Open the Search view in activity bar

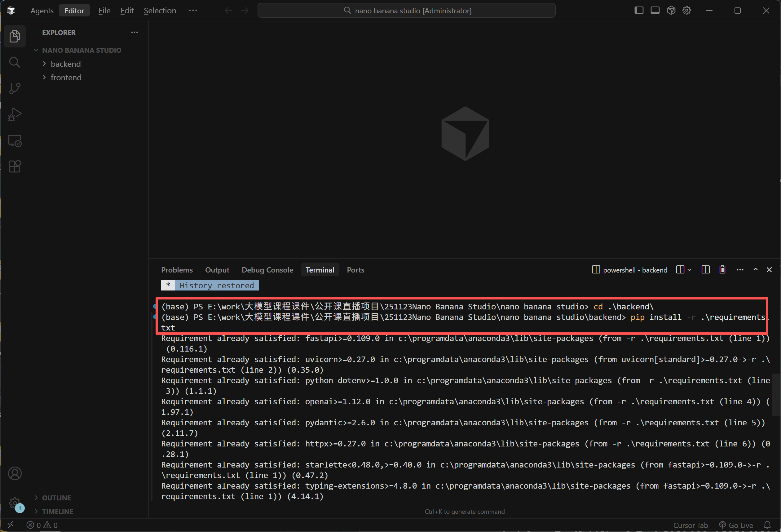click(x=15, y=62)
